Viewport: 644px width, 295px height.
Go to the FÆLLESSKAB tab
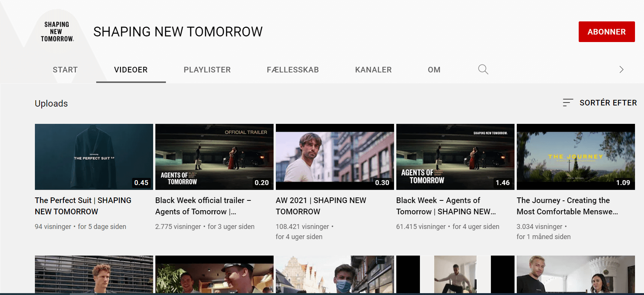coord(293,70)
